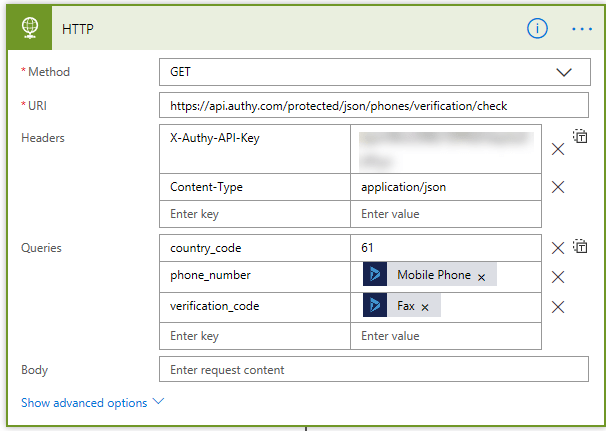Delete the phone_number query row
The height and width of the screenshot is (431, 606).
point(558,277)
